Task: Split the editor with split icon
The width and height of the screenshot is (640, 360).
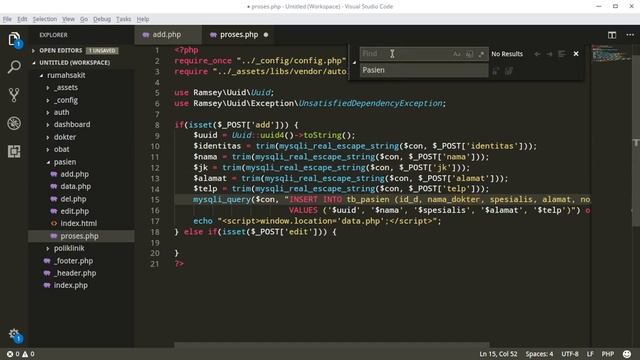Action: click(x=612, y=35)
